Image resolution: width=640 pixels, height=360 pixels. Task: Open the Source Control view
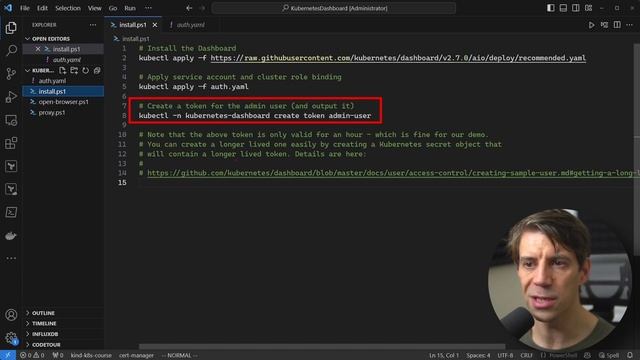click(11, 73)
